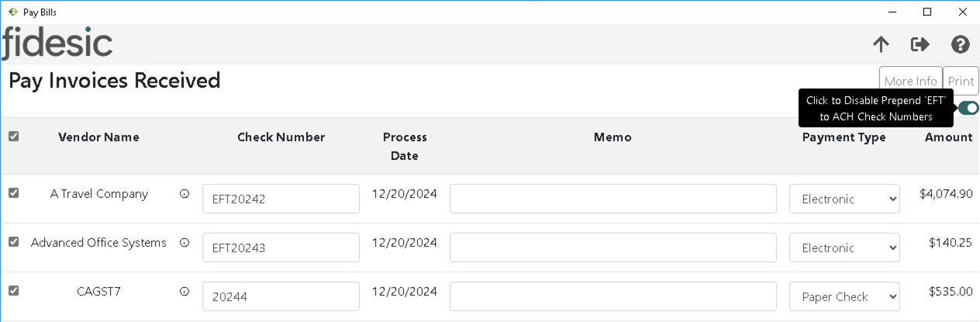The image size is (980, 322).
Task: Click info icon beside CAGST7
Action: click(185, 292)
